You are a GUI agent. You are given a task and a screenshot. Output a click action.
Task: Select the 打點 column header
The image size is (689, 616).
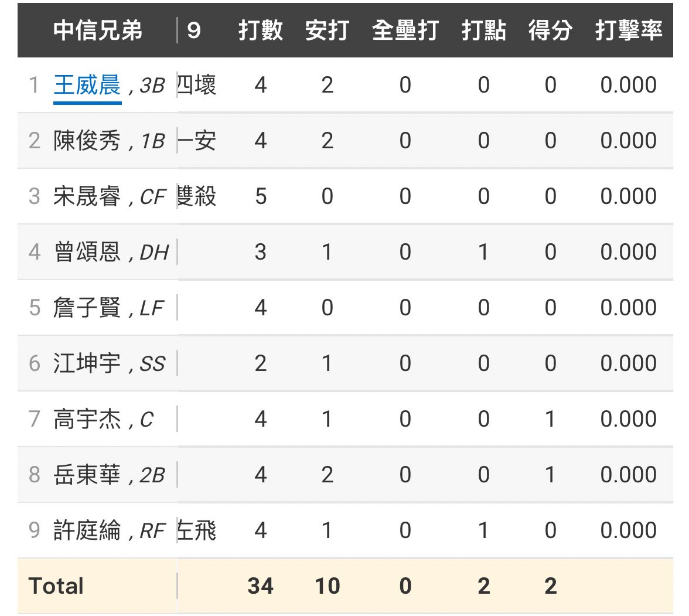483,30
